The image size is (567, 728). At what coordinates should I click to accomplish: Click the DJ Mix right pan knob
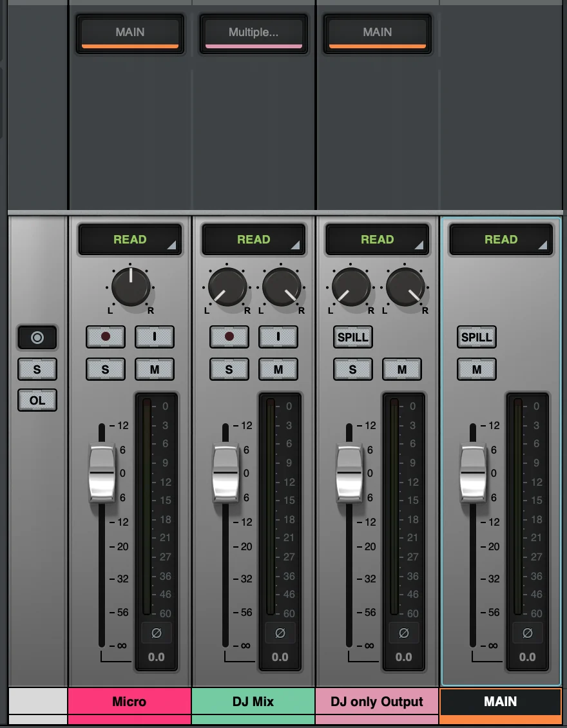pyautogui.click(x=282, y=287)
